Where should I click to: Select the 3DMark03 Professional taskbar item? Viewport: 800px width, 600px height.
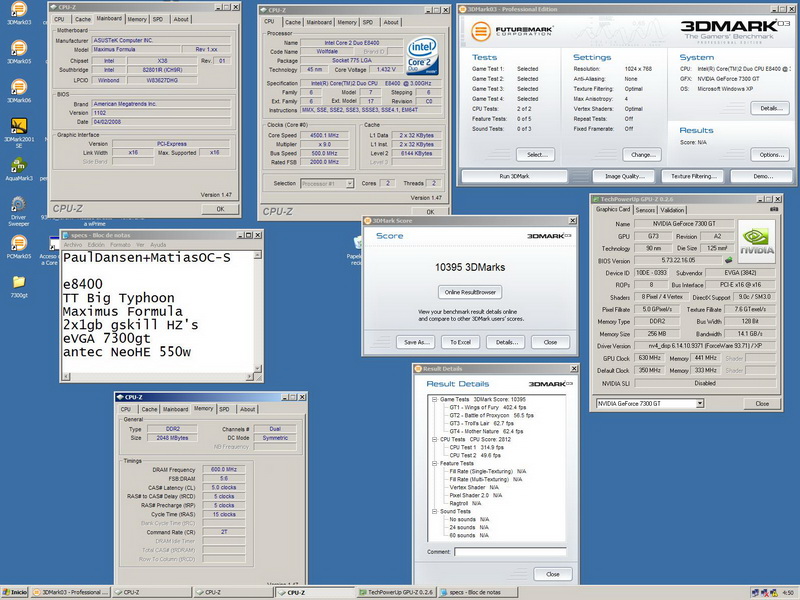click(x=71, y=592)
